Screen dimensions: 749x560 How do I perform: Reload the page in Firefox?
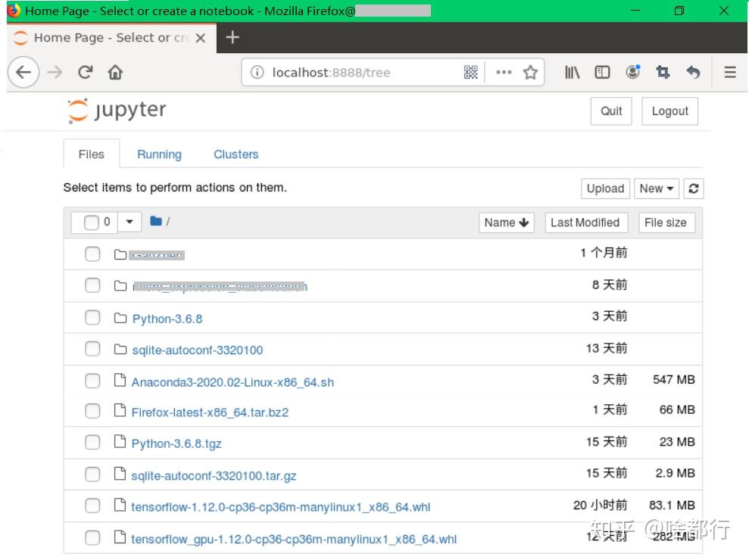(83, 72)
